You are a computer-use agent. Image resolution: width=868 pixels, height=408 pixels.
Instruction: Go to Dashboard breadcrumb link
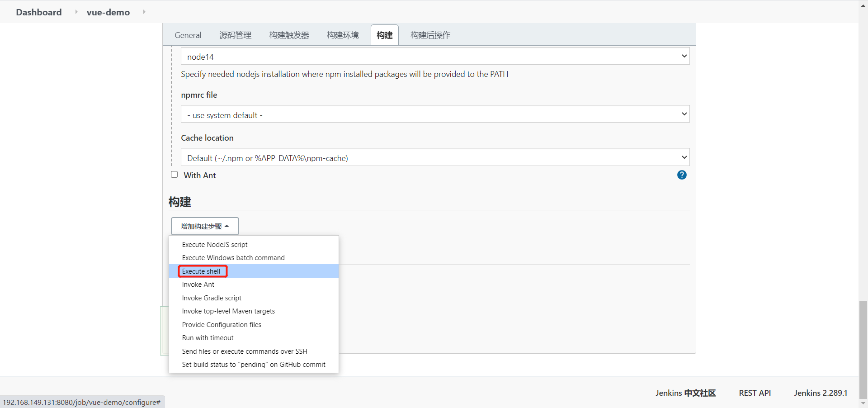pos(39,12)
